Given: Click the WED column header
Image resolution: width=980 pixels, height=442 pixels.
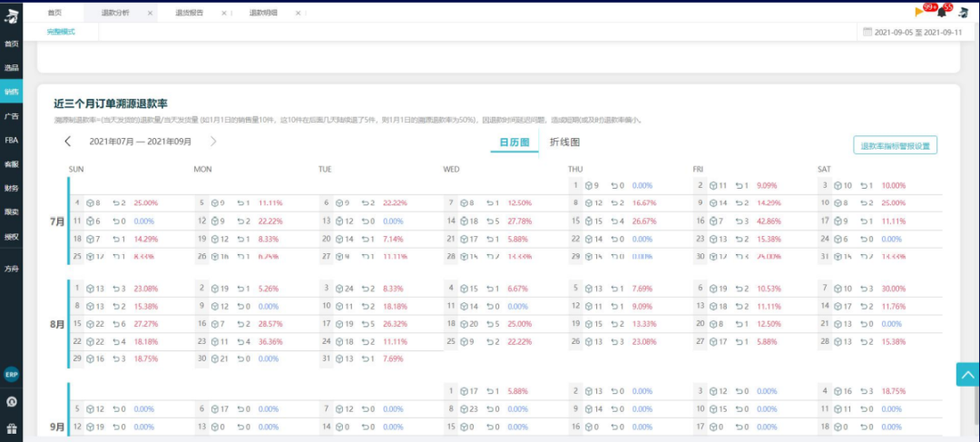Looking at the screenshot, I should point(451,170).
